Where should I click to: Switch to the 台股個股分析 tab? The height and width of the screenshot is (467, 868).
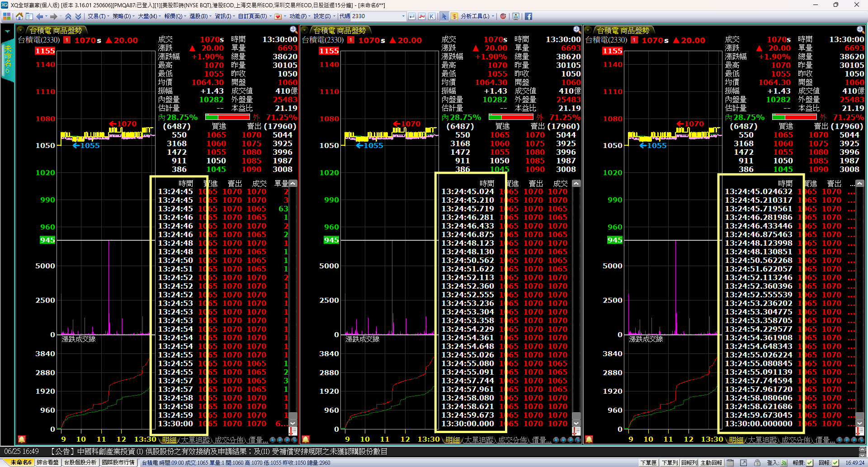[80, 462]
